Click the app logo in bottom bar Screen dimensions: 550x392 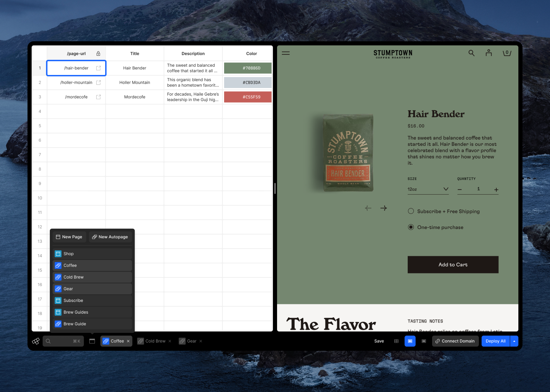[x=36, y=341]
